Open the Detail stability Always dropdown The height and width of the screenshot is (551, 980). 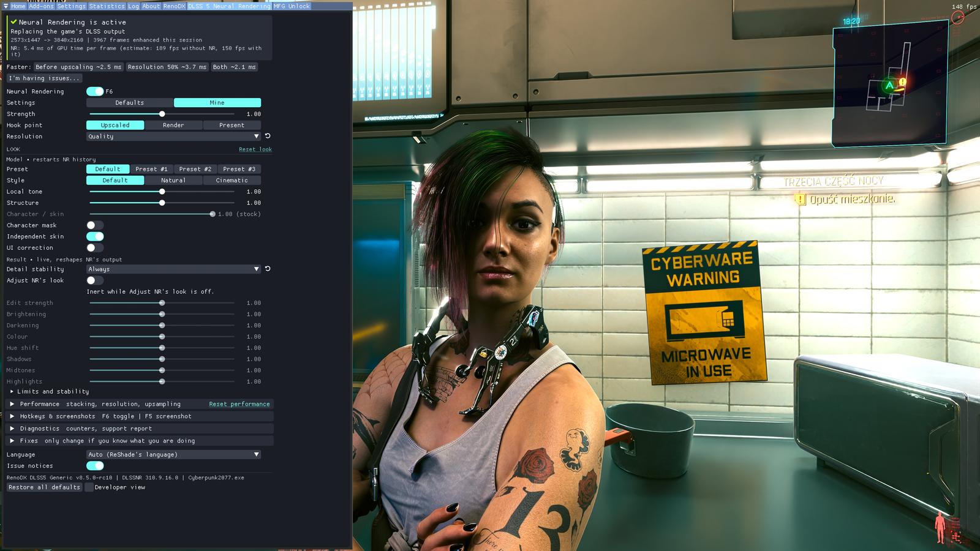pyautogui.click(x=173, y=269)
